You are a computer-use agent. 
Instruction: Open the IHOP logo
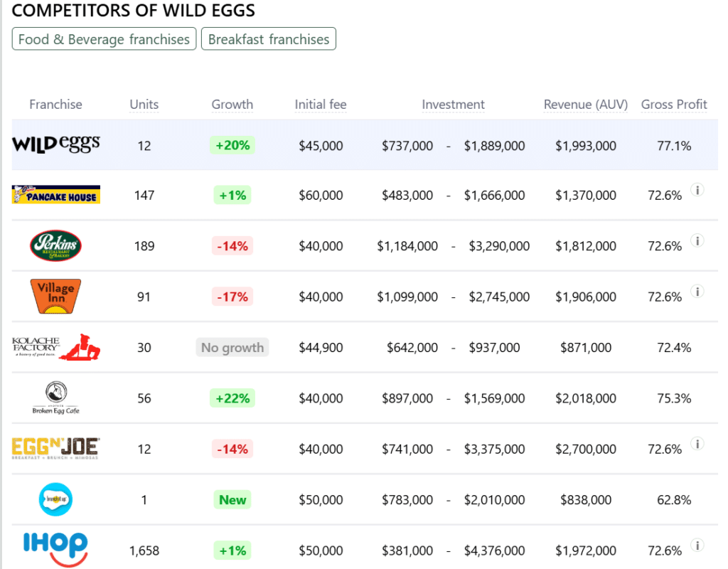point(55,550)
